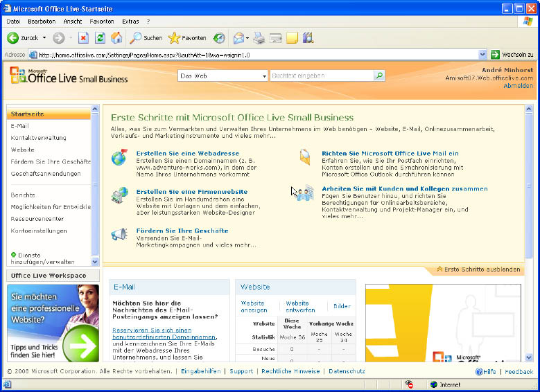Open the Bearbeiten menu
This screenshot has height=392, width=540.
pos(42,21)
